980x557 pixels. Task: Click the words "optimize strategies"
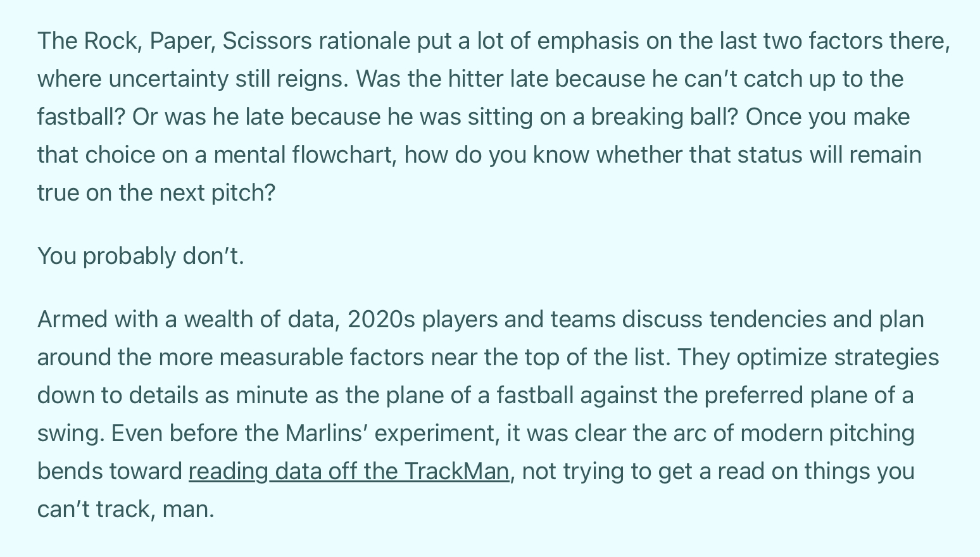pos(838,358)
